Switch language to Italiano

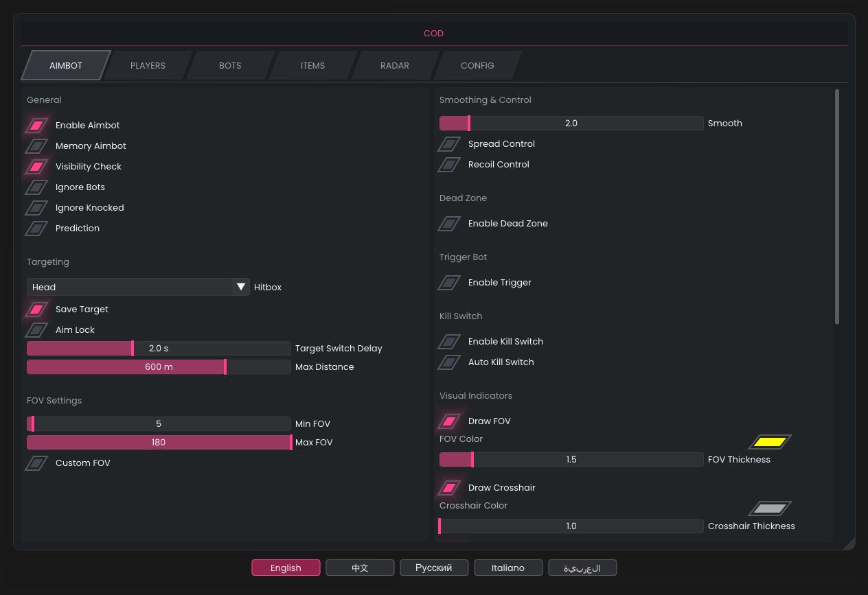[x=508, y=568]
